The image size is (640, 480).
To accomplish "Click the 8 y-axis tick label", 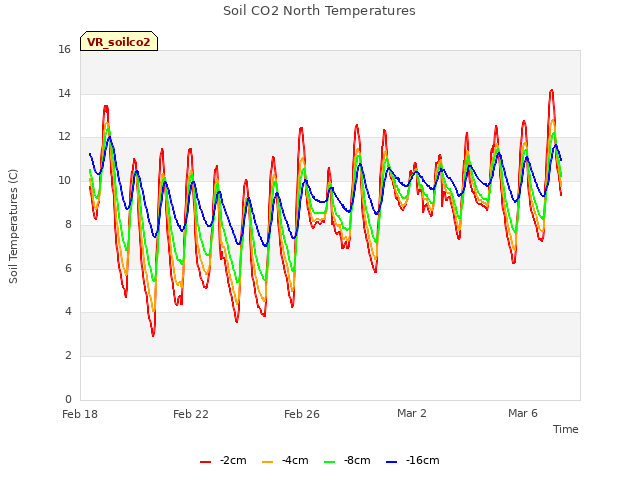I will coord(68,224).
